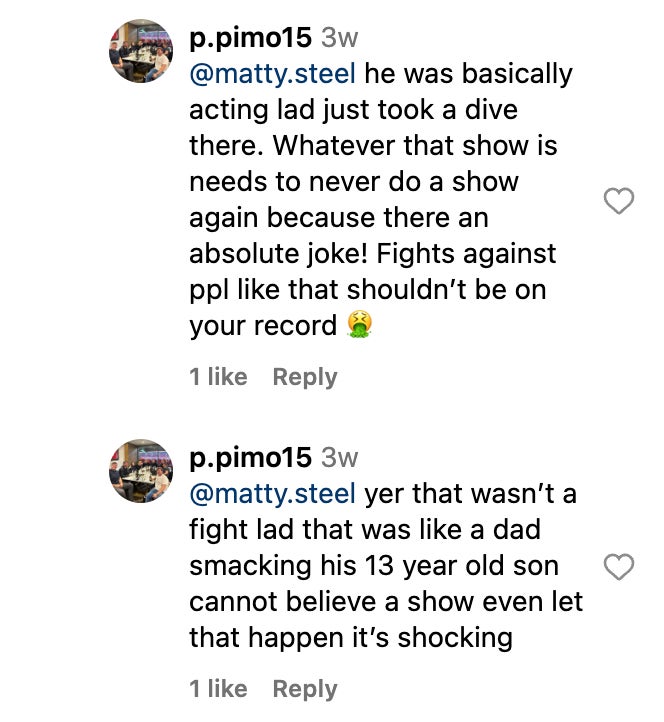
Task: Open username p.pimo15 on the dive comment
Action: [250, 38]
